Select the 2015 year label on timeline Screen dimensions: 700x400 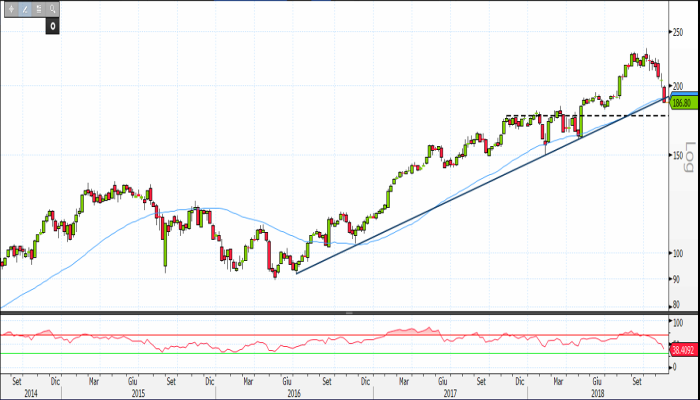[x=139, y=394]
